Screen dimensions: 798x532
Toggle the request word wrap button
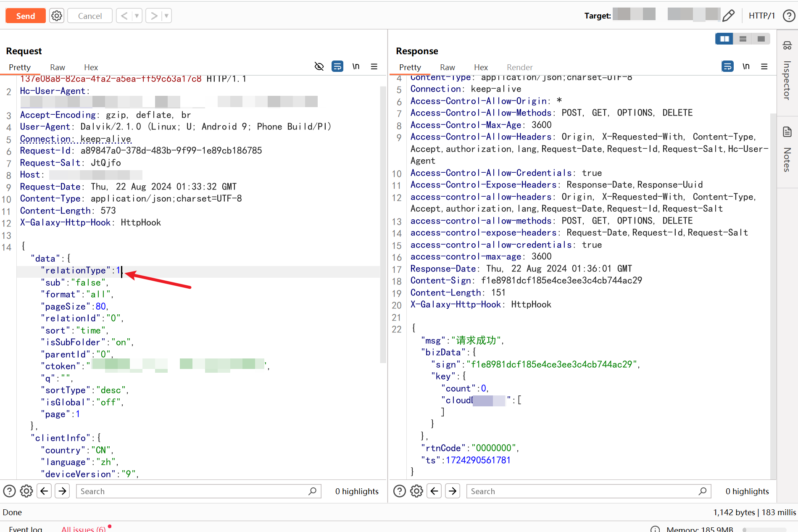pos(337,66)
